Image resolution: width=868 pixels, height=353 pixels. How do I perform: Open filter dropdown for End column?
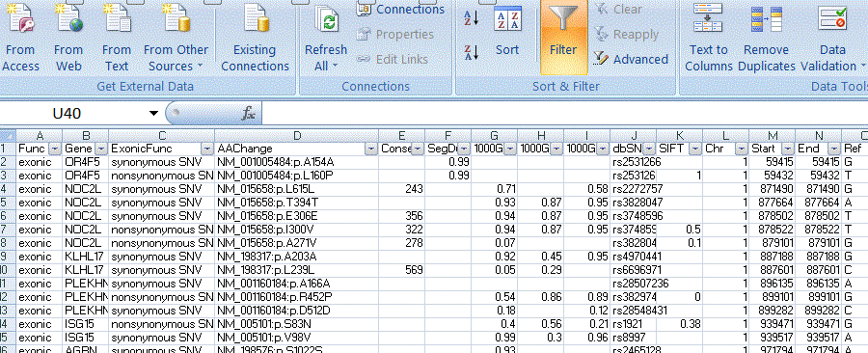834,149
